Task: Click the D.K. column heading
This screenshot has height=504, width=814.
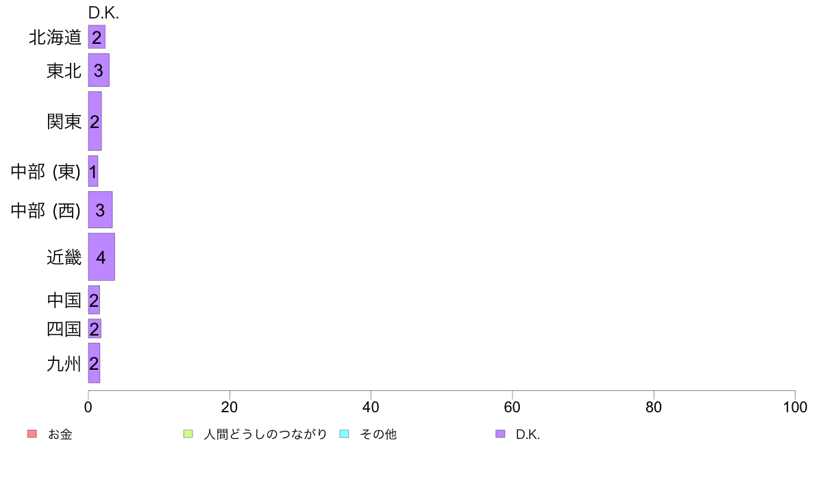Action: [x=103, y=13]
